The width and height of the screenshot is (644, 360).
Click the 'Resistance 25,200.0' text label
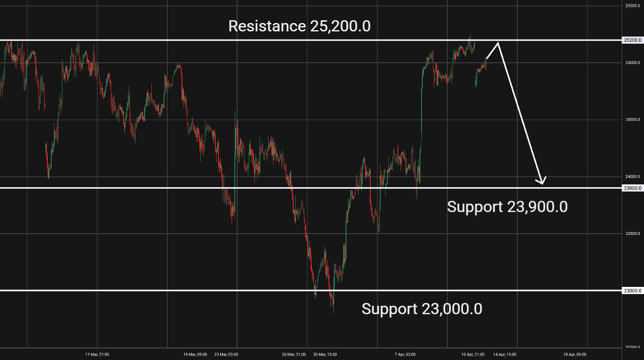click(299, 26)
